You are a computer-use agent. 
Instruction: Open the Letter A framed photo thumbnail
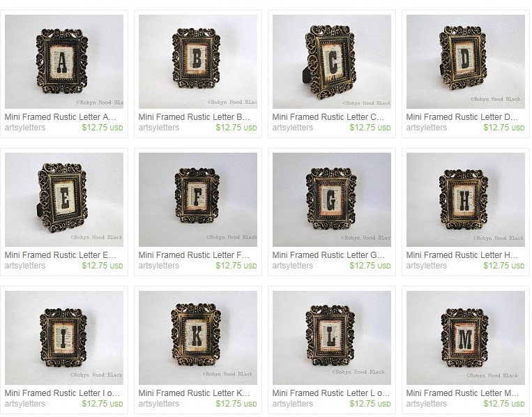point(64,61)
